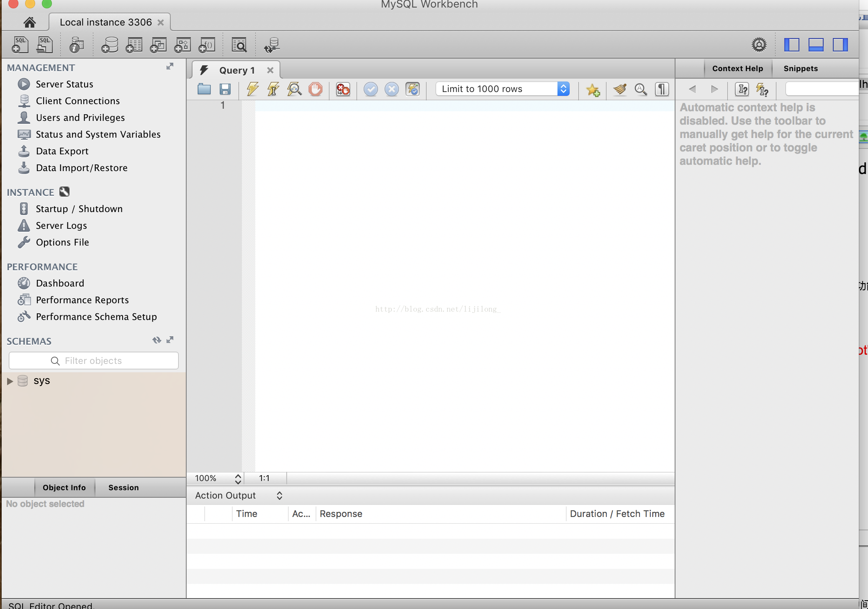Switch to Snippets tab
Screen dimensions: 868x609
(x=801, y=69)
